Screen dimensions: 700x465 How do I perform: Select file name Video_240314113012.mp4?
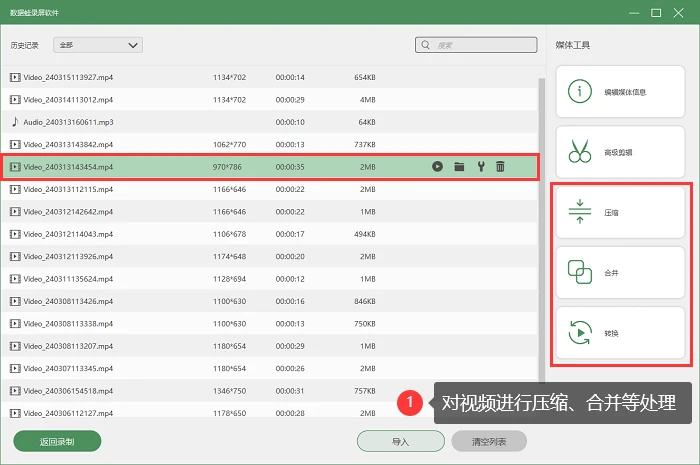(x=68, y=100)
